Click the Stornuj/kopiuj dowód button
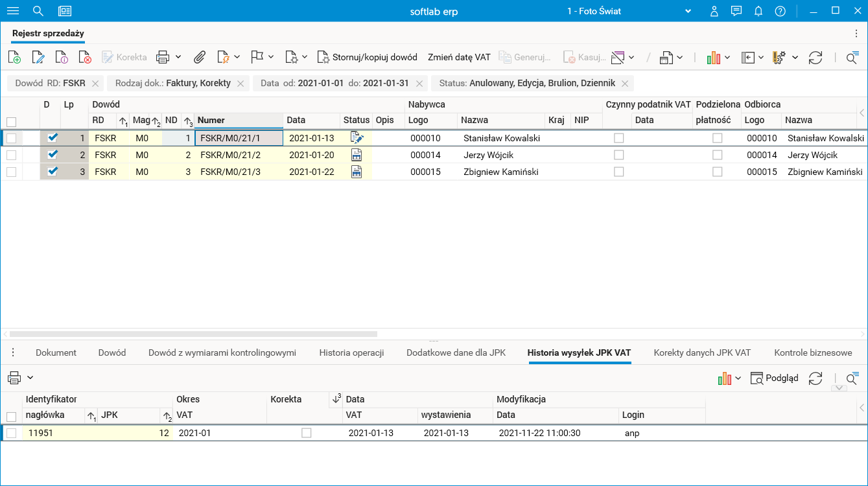Viewport: 868px width, 486px height. coord(367,57)
